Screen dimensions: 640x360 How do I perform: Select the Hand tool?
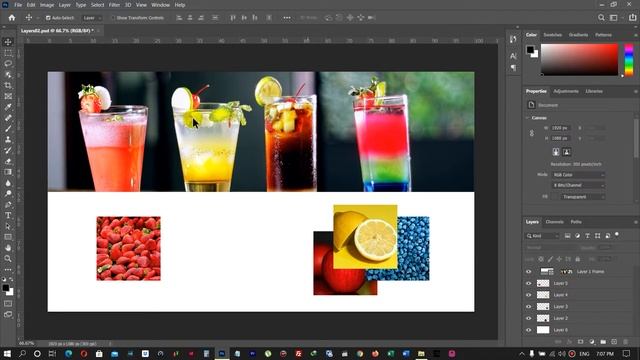8,248
